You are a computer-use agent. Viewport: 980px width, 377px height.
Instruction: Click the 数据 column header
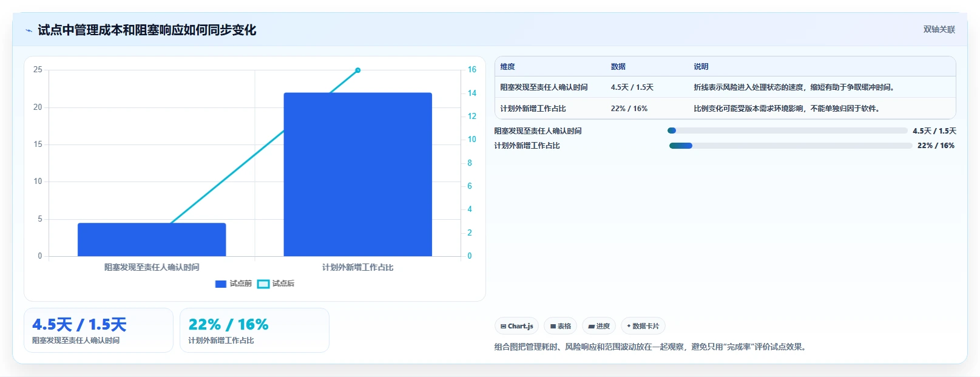(x=618, y=67)
